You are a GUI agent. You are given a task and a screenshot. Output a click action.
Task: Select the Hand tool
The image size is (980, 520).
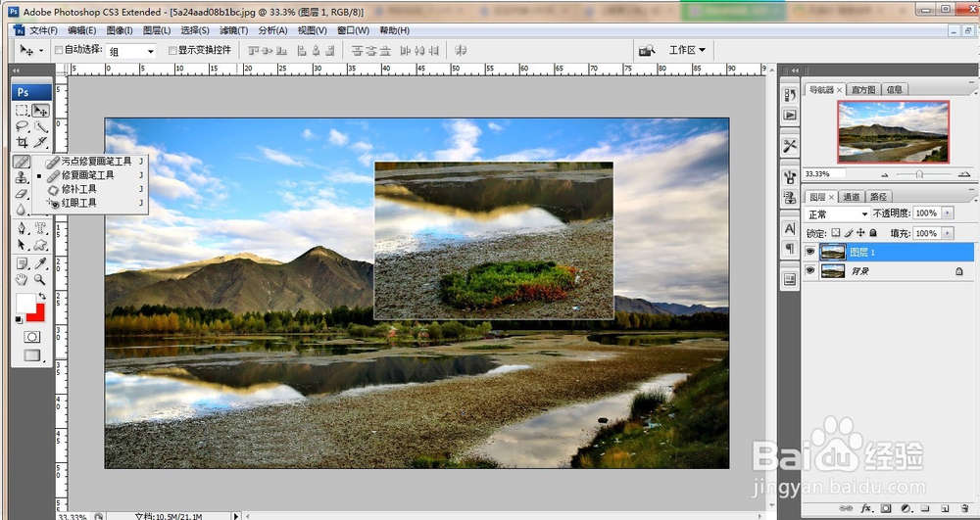[22, 279]
